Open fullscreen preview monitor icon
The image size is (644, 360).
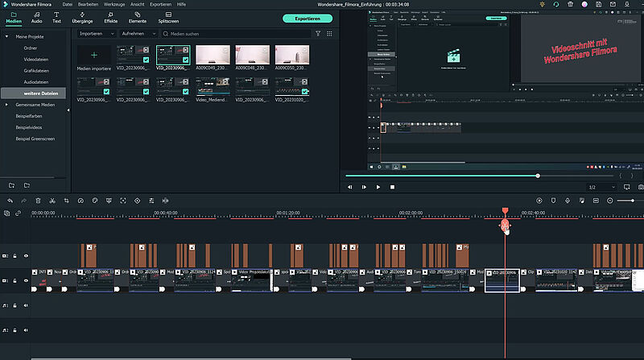627,187
